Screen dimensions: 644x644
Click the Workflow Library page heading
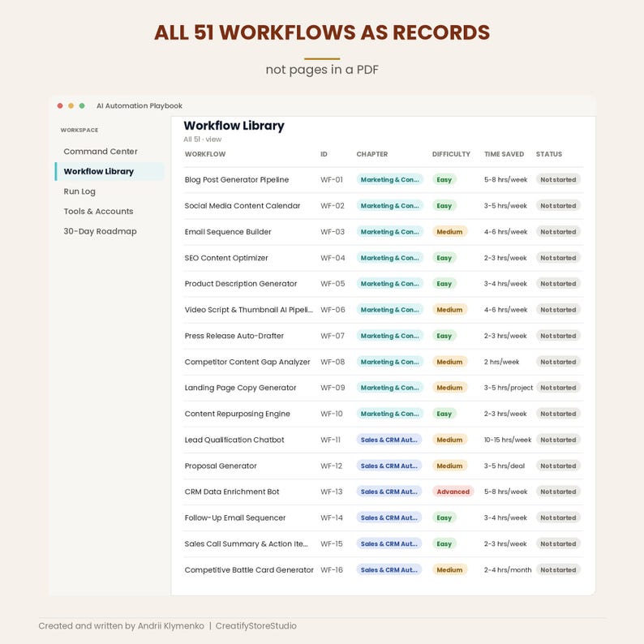pyautogui.click(x=234, y=126)
